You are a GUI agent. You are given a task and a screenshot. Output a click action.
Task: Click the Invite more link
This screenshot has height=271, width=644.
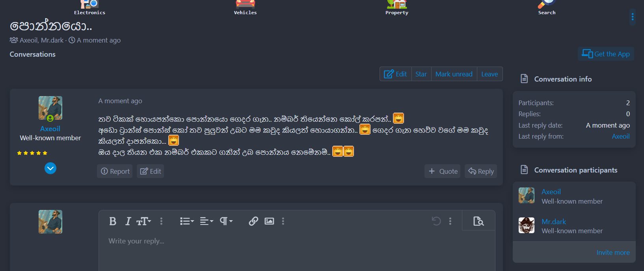(x=613, y=252)
